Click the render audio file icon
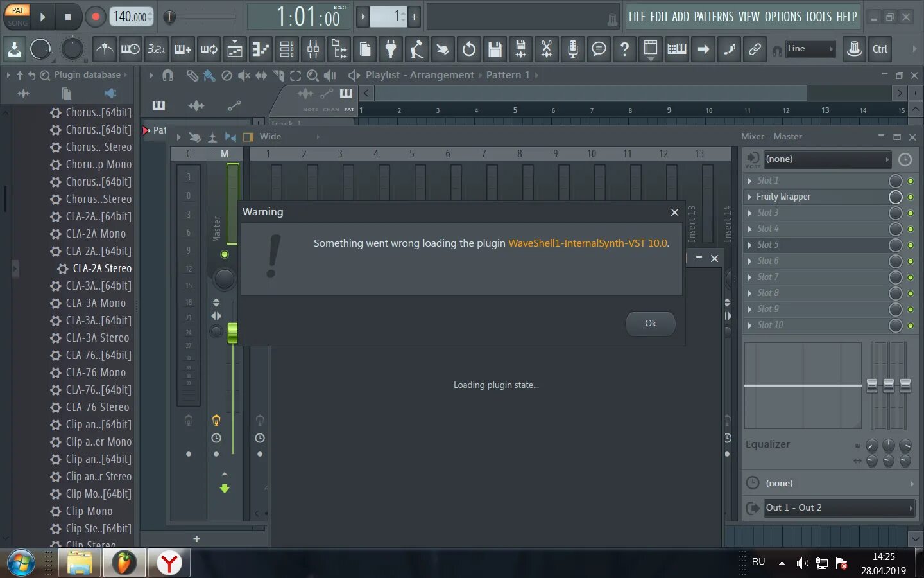 click(x=521, y=49)
